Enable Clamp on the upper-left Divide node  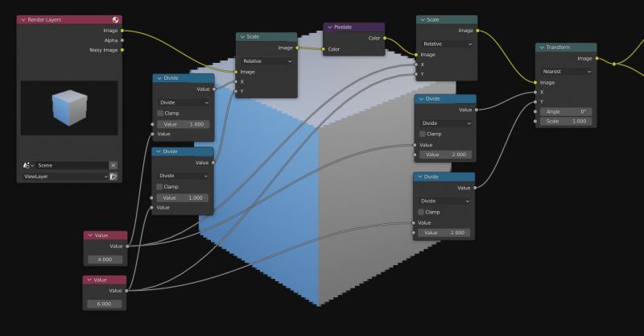tap(160, 113)
